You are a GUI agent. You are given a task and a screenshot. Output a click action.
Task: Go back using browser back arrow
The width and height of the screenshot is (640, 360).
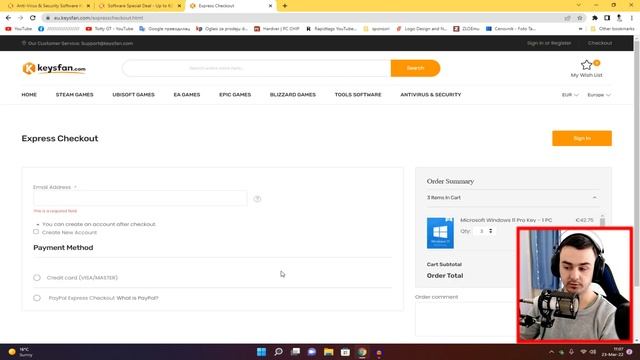click(x=9, y=18)
